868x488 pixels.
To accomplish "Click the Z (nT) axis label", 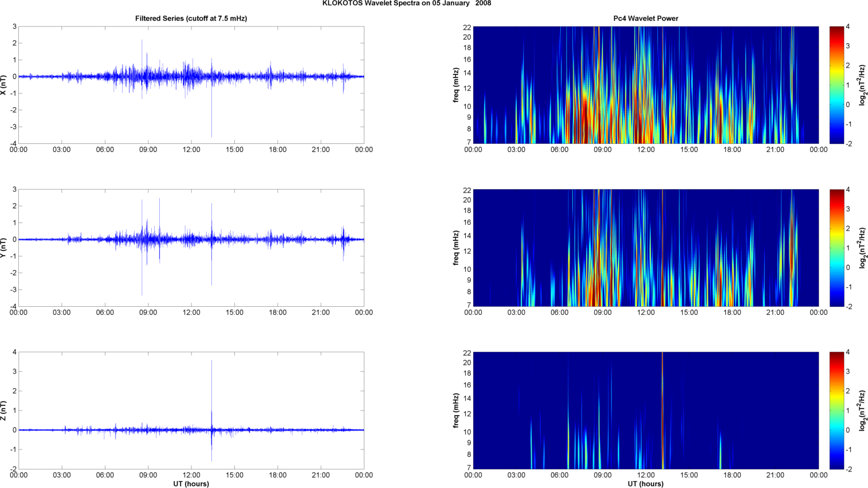I will (3, 411).
